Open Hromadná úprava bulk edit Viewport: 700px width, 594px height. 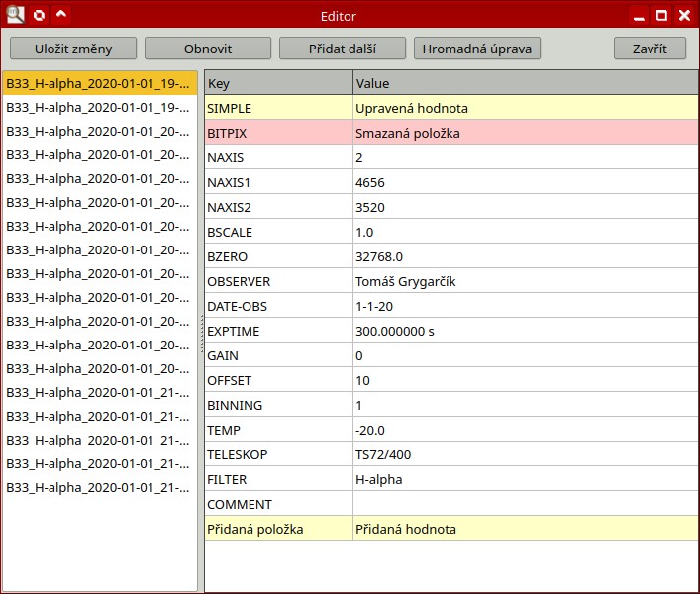(x=477, y=49)
